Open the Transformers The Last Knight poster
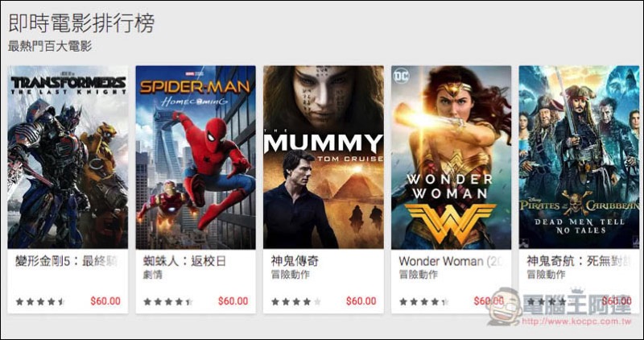644x340 pixels. 68,157
